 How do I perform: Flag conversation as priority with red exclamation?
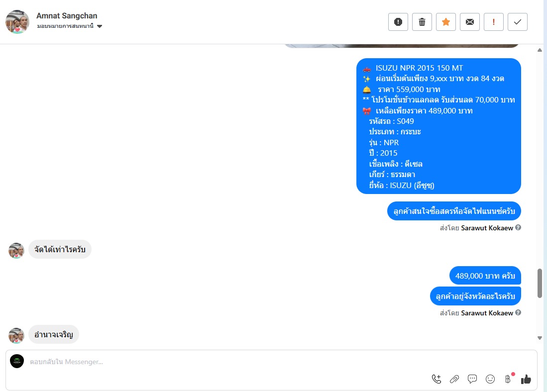pos(494,22)
